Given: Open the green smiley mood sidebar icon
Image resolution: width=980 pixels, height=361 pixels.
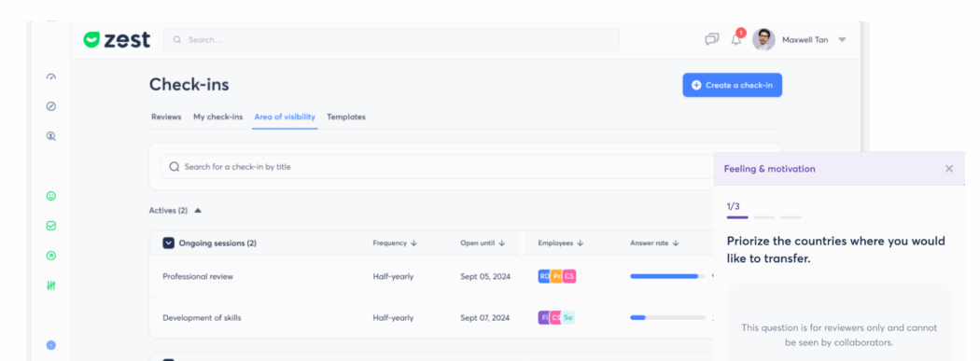Looking at the screenshot, I should (51, 196).
